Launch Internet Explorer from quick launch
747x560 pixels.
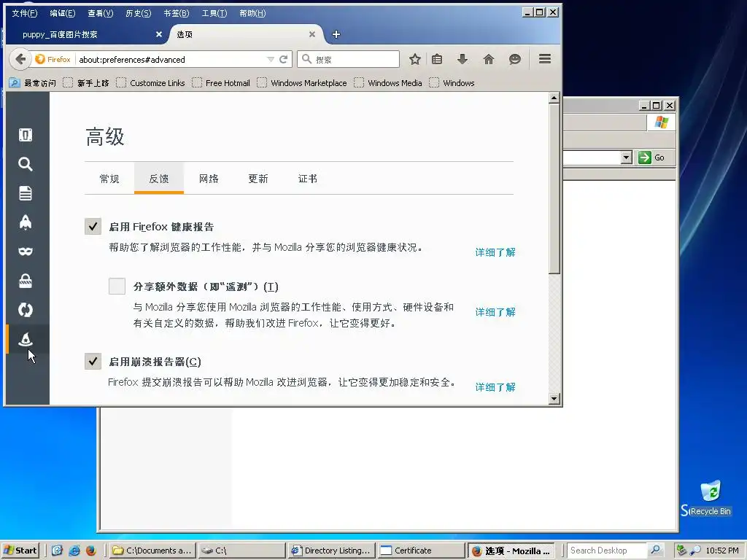pyautogui.click(x=74, y=551)
